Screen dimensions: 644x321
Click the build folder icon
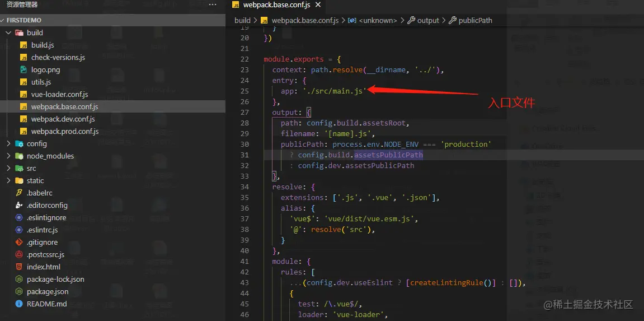pos(19,32)
